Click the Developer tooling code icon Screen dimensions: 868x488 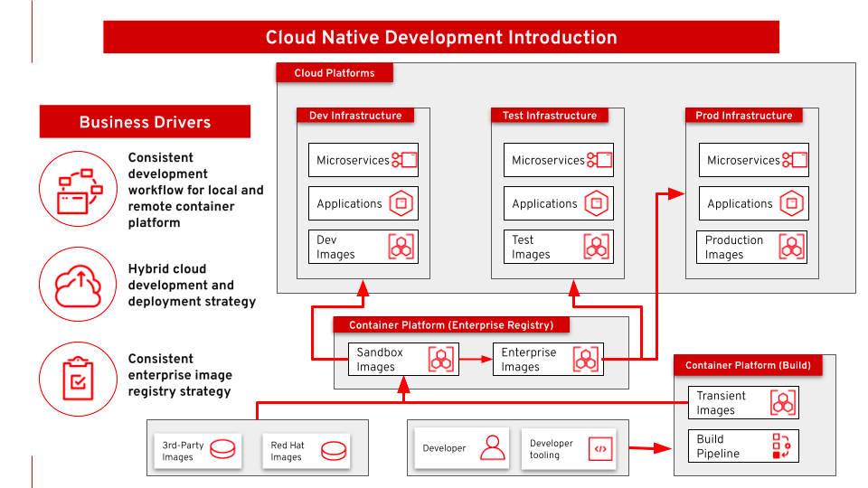[601, 449]
